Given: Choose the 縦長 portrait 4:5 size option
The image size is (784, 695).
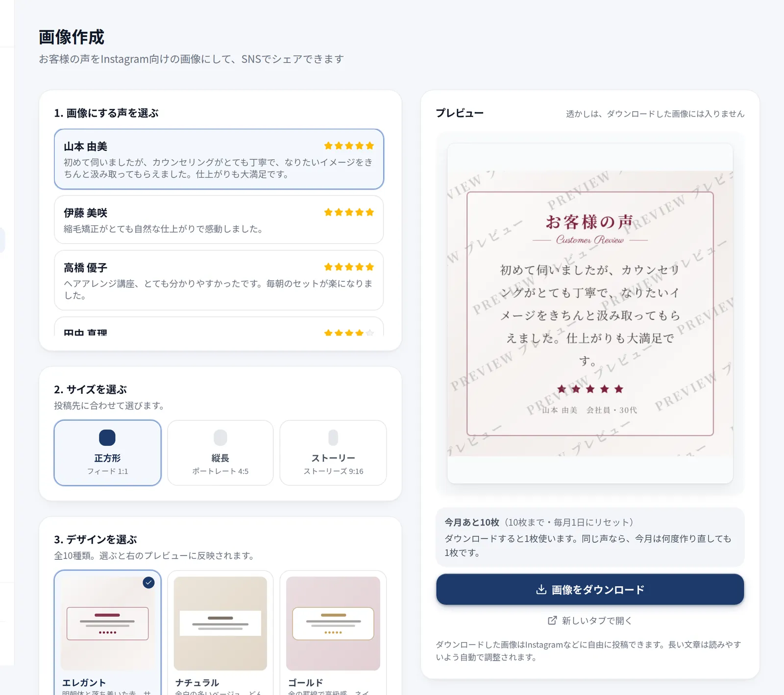Looking at the screenshot, I should pos(220,453).
